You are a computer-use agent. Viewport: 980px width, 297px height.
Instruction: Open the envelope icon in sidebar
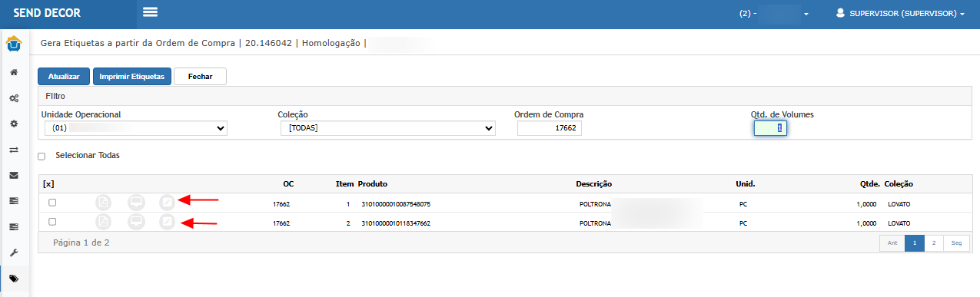click(14, 175)
